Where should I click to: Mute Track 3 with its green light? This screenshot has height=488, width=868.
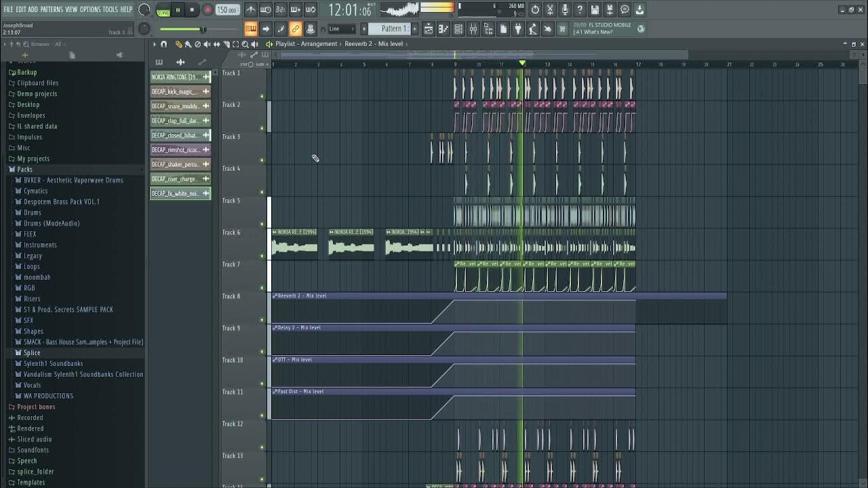pyautogui.click(x=262, y=160)
